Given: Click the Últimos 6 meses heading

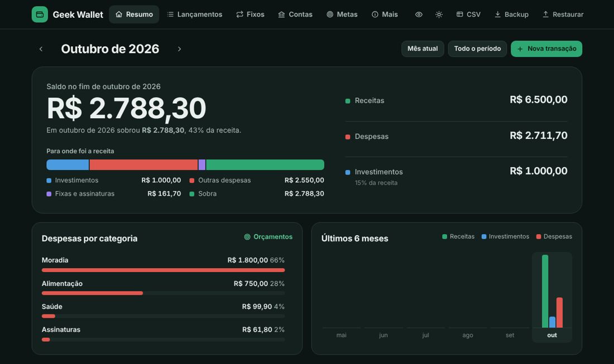Looking at the screenshot, I should pyautogui.click(x=355, y=239).
